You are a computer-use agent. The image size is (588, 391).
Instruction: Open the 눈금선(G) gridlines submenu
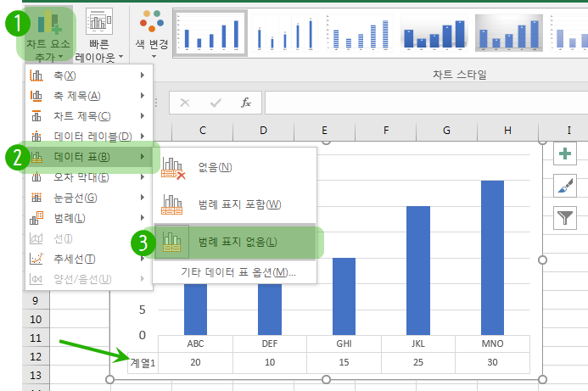(89, 197)
